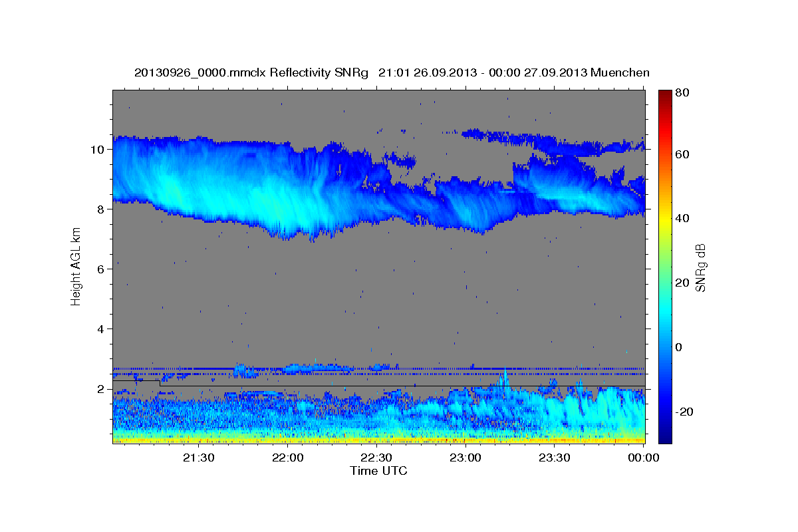Click the height tick label 10
This screenshot has height=532, width=798.
click(x=98, y=150)
